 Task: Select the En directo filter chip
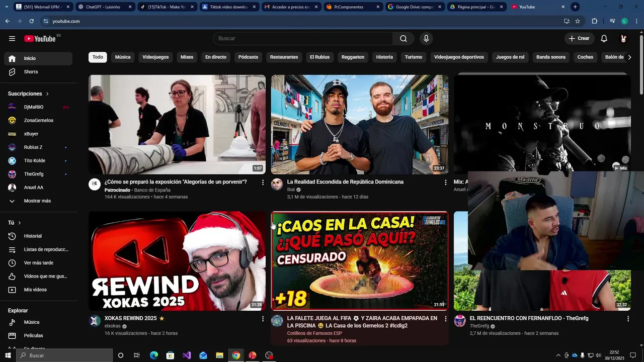pos(215,57)
